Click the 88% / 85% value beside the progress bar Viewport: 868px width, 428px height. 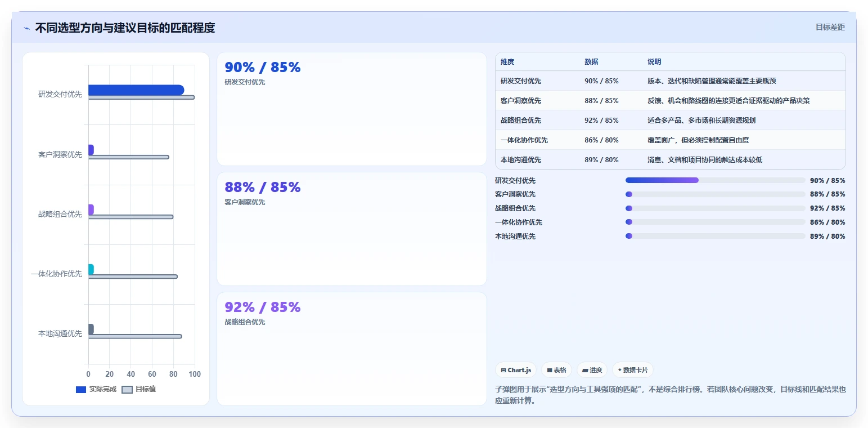click(827, 194)
